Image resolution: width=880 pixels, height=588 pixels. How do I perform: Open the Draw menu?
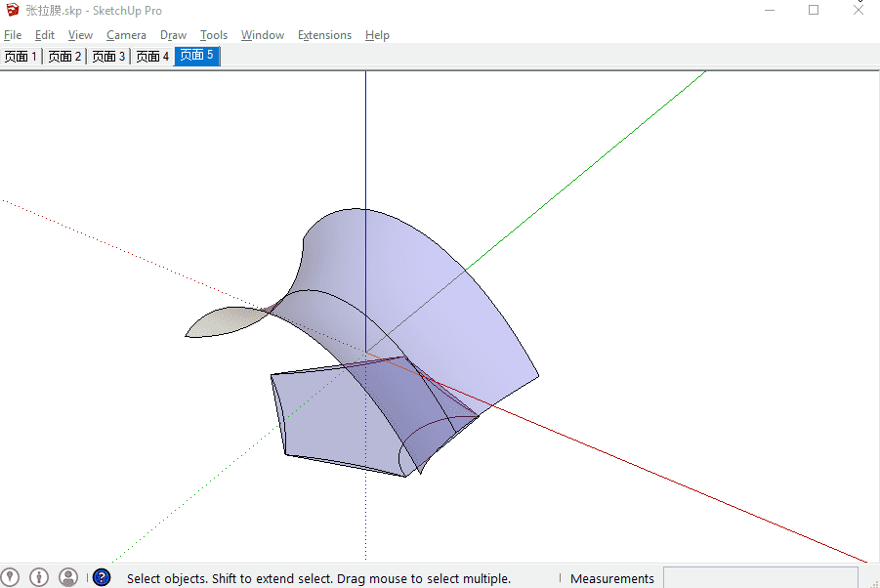[x=173, y=35]
